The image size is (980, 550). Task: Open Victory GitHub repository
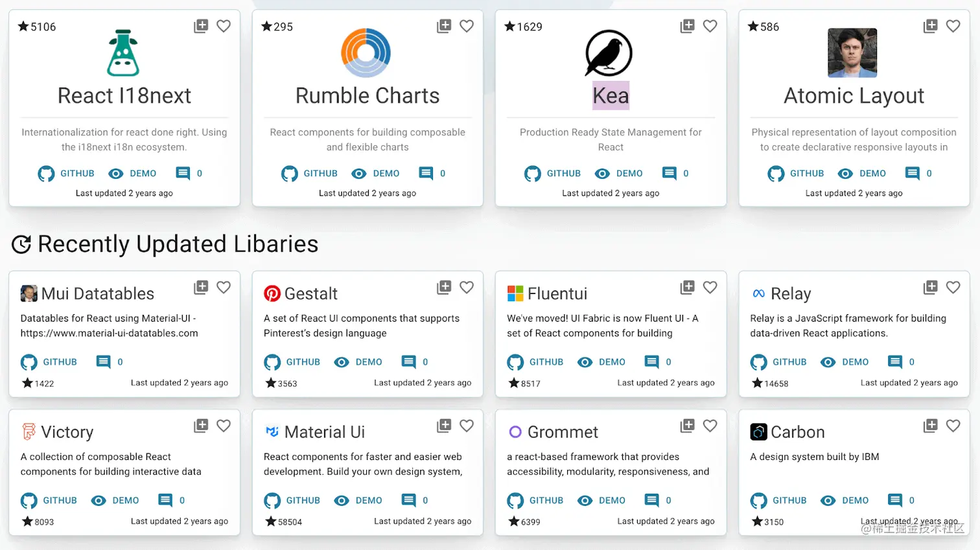[49, 501]
